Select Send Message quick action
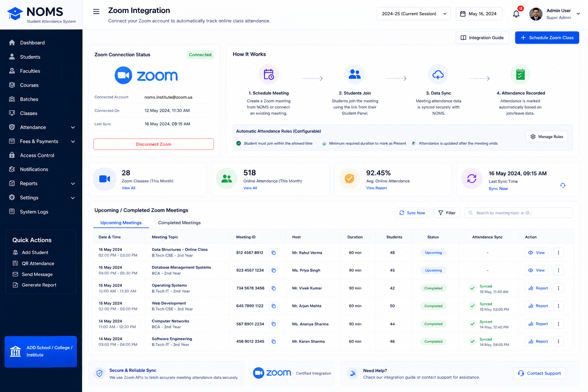Image resolution: width=588 pixels, height=392 pixels. click(33, 274)
